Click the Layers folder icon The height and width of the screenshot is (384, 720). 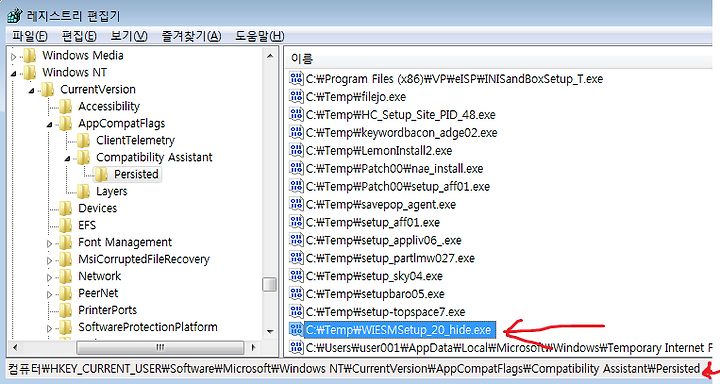coord(83,192)
